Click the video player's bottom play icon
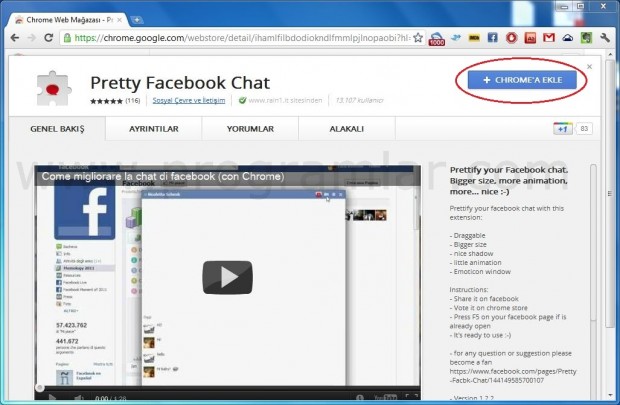The height and width of the screenshot is (405, 620). pos(52,397)
